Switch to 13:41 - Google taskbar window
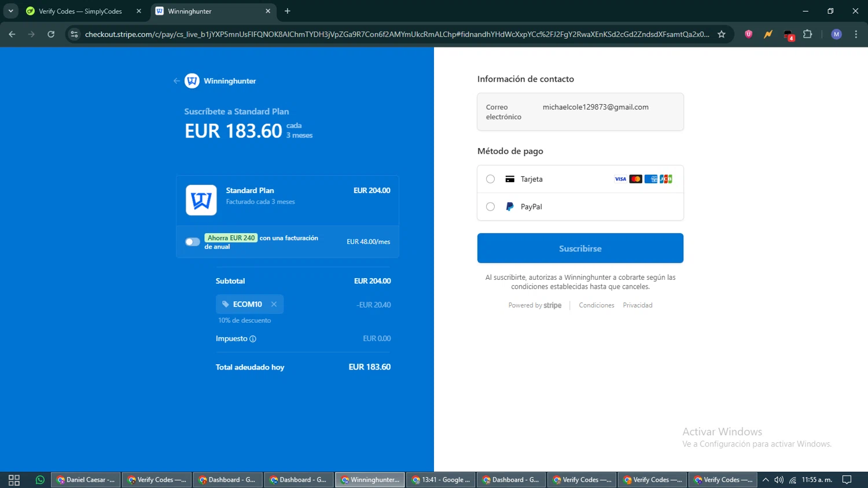Screen dimensions: 868x488 (441, 480)
